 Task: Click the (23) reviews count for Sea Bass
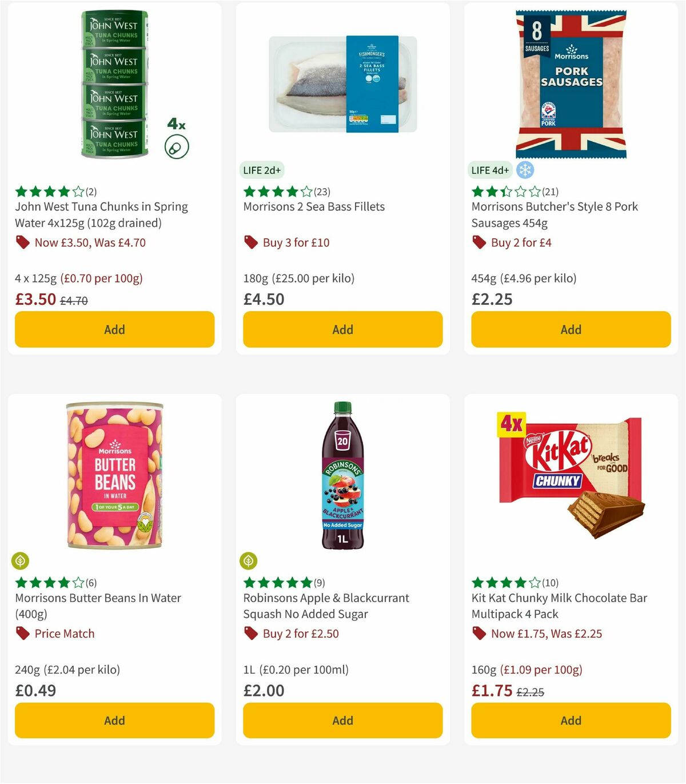point(322,192)
